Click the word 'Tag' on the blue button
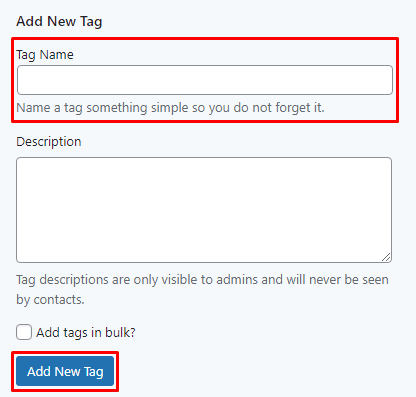The image size is (416, 397). coord(94,372)
